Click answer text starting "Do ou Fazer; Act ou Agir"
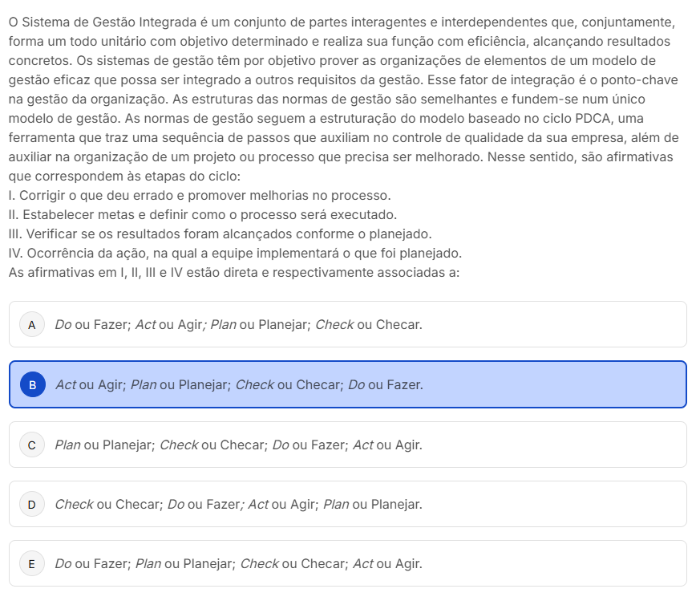 [238, 325]
